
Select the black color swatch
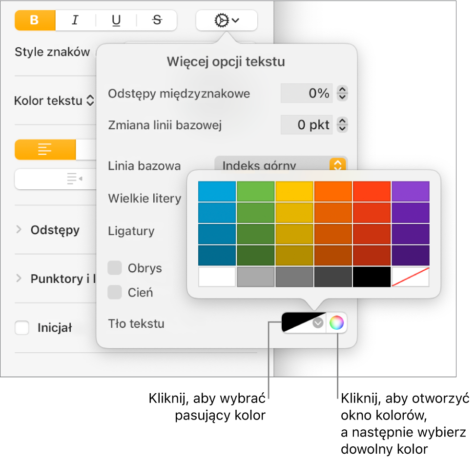[372, 277]
